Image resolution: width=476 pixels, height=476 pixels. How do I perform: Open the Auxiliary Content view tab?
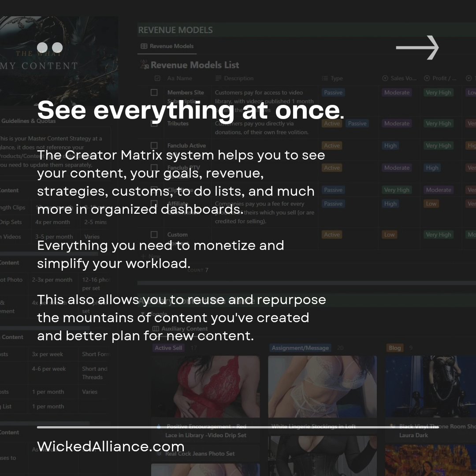[x=180, y=329]
